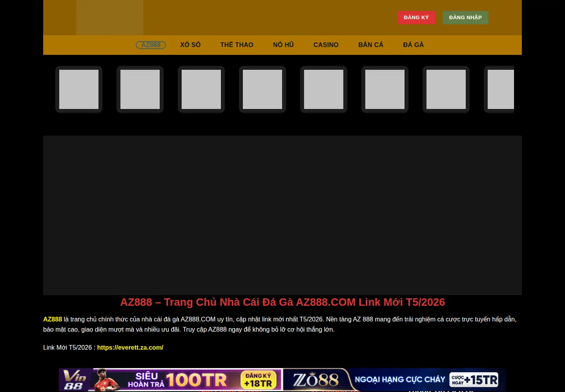Open the XỔ SỐ menu item

tap(190, 45)
